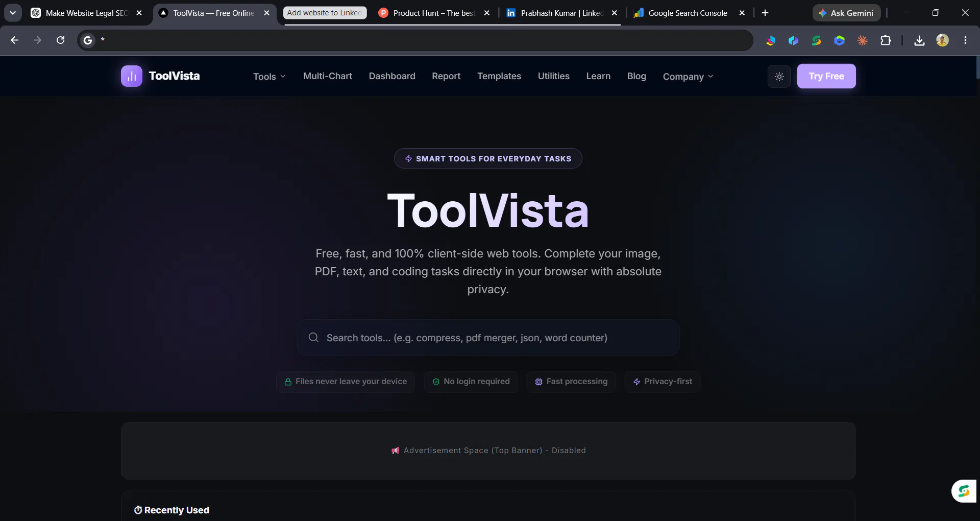Open the Dashboard nav item
Screen dimensions: 980x521
click(x=392, y=76)
